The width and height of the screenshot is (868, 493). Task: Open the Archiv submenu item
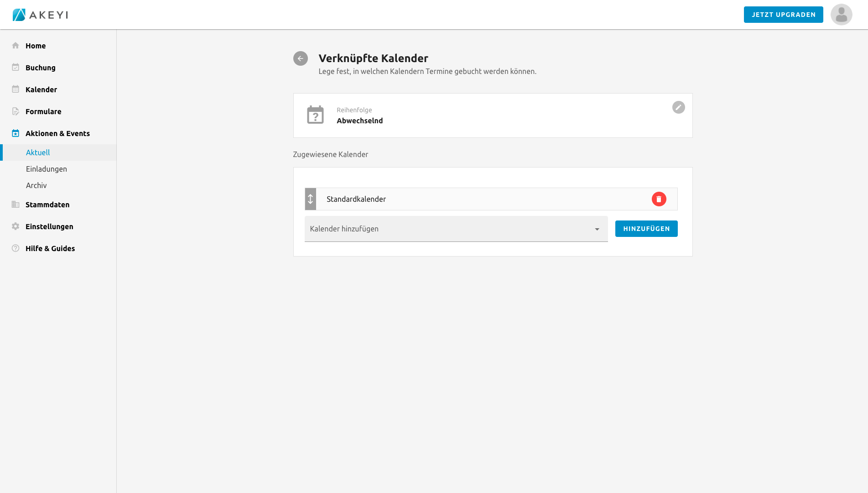coord(36,185)
